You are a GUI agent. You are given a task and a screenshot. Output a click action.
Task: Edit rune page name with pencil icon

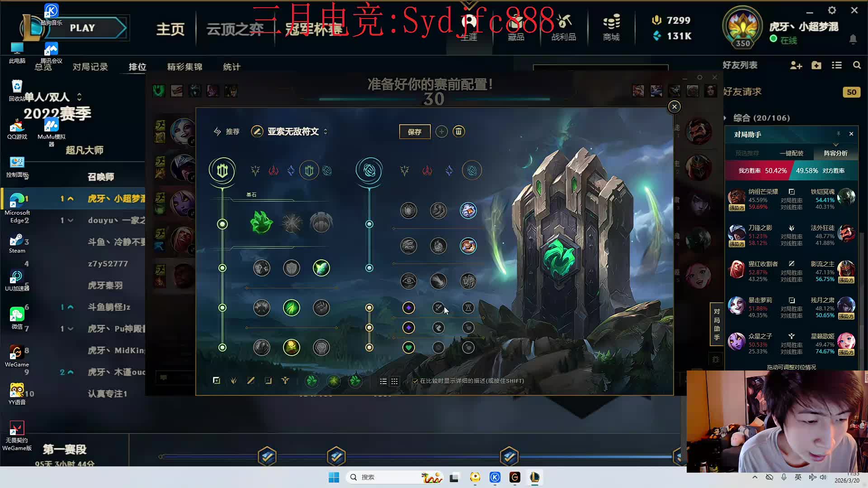tap(257, 131)
